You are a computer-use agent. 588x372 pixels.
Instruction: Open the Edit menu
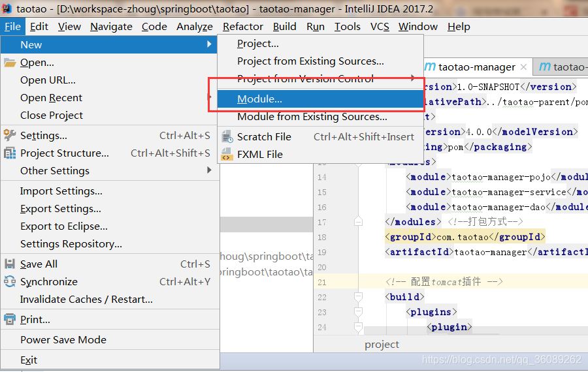point(39,27)
